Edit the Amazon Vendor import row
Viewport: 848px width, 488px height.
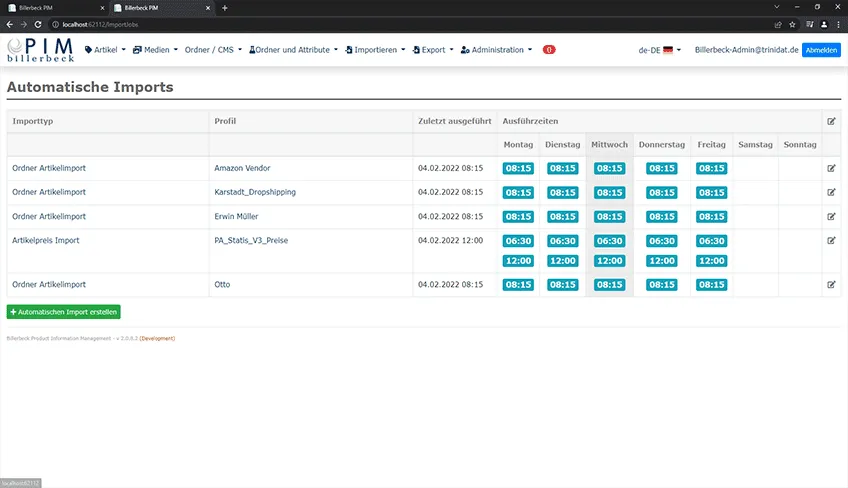(831, 168)
